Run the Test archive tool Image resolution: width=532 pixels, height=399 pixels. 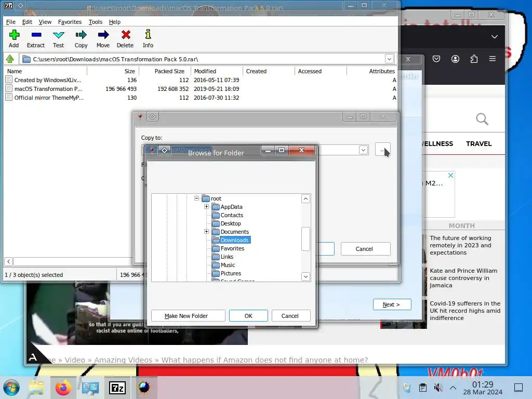[x=58, y=39]
